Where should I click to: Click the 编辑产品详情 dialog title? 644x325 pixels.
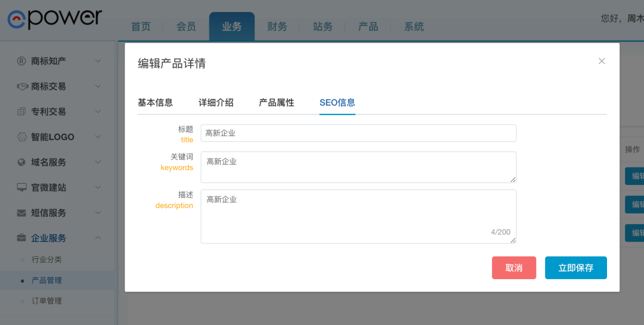pyautogui.click(x=172, y=64)
